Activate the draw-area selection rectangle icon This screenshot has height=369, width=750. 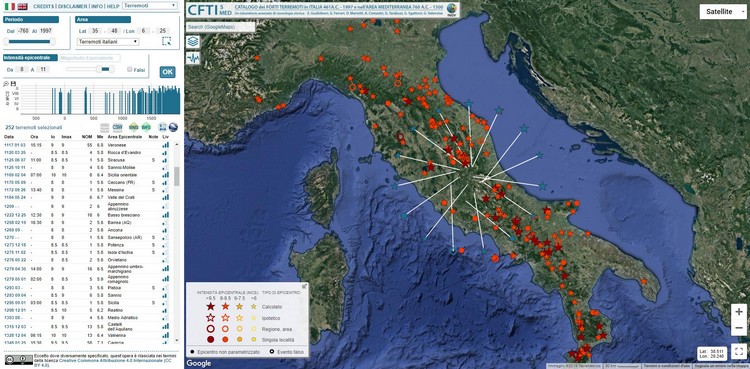coord(166,41)
